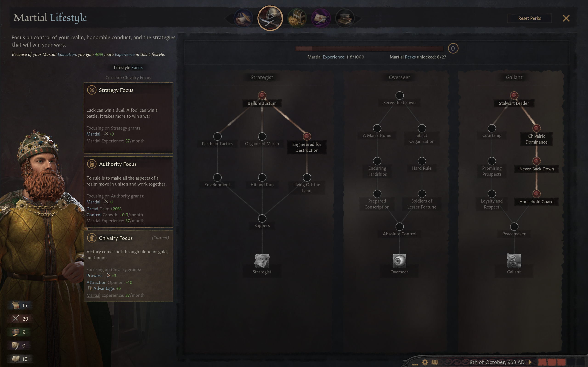Open the Chivalry Focus link under Current
The height and width of the screenshot is (367, 588).
[x=137, y=78]
